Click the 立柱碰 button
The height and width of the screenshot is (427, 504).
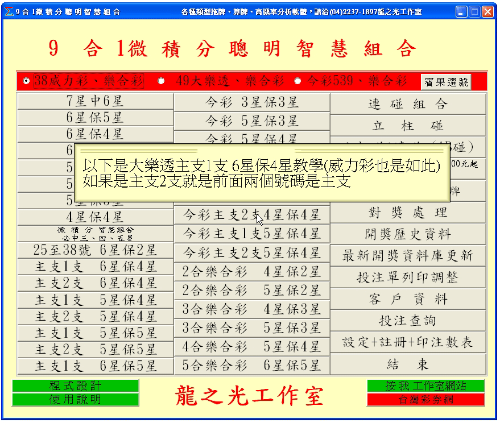point(408,126)
